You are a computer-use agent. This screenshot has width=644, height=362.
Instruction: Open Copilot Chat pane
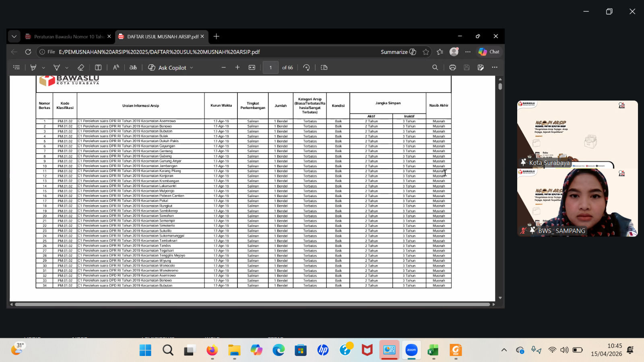click(489, 52)
